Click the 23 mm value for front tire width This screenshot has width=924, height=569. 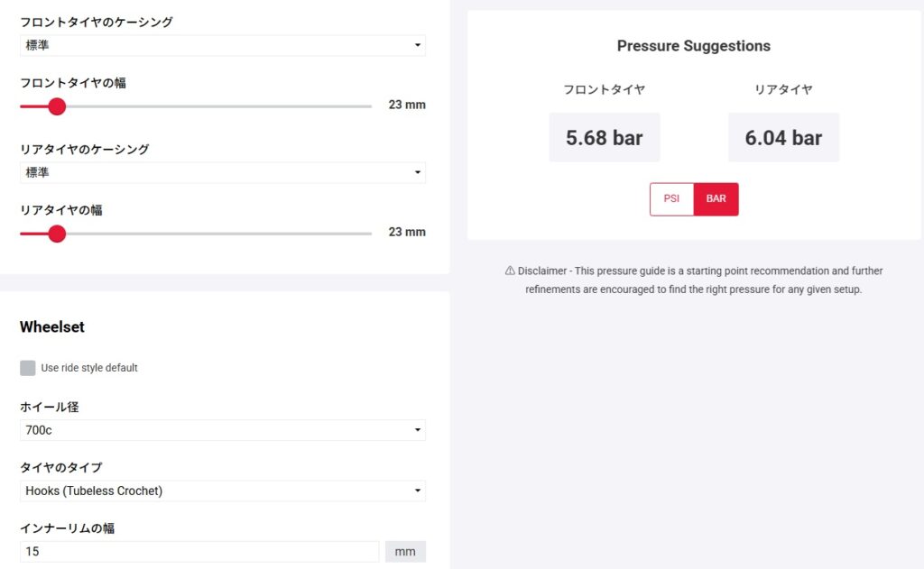407,105
